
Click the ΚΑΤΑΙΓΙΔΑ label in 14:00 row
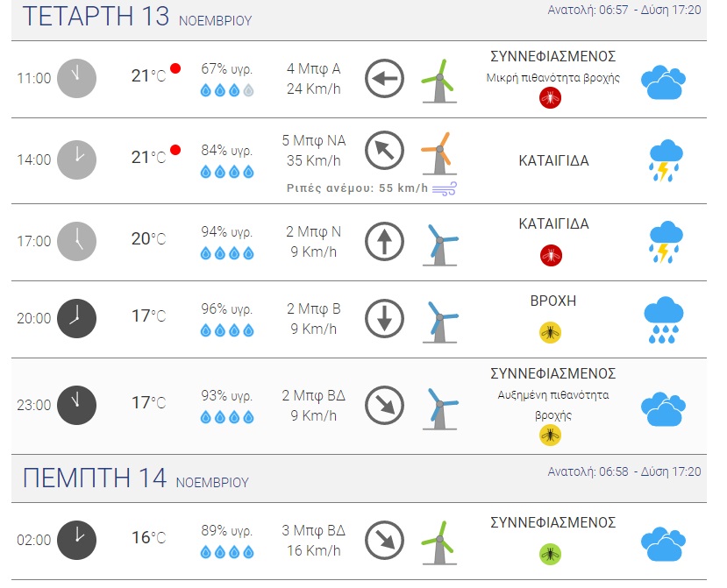coord(552,161)
